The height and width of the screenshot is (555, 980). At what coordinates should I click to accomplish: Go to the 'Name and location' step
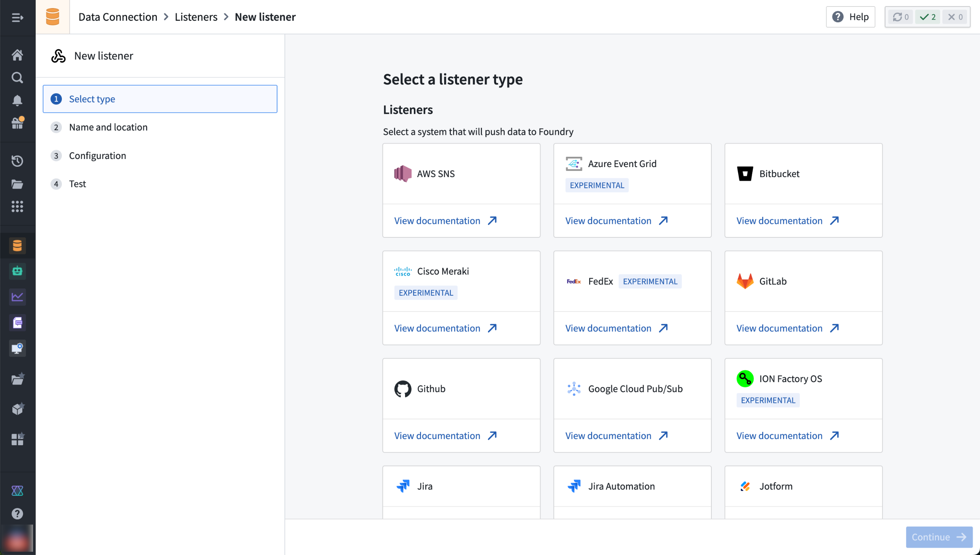click(x=108, y=127)
